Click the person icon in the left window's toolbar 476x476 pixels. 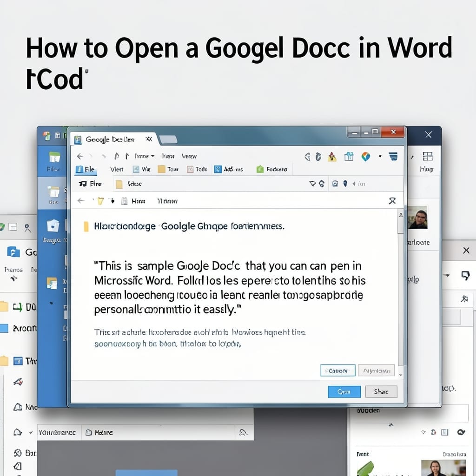point(27,228)
